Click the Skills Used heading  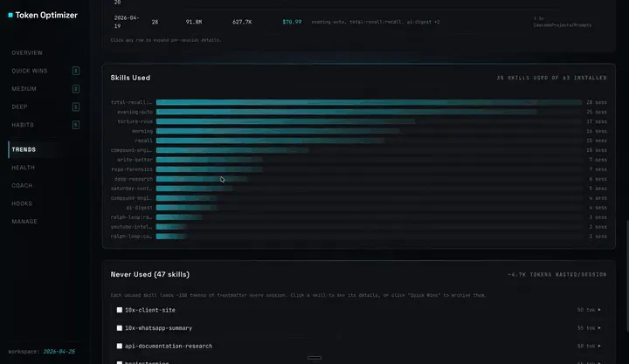pyautogui.click(x=130, y=78)
